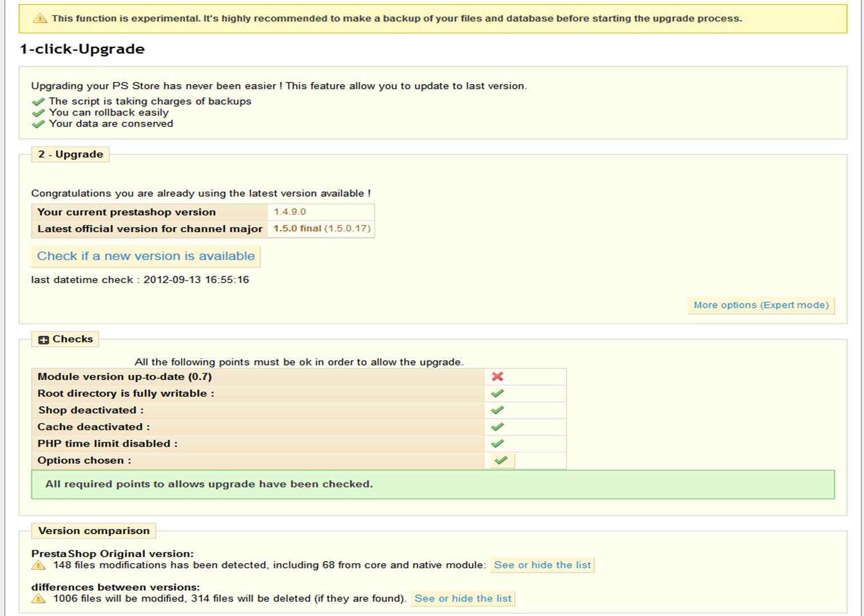The height and width of the screenshot is (616, 864).
Task: Click the green check for Cache deactivated
Action: 497,427
